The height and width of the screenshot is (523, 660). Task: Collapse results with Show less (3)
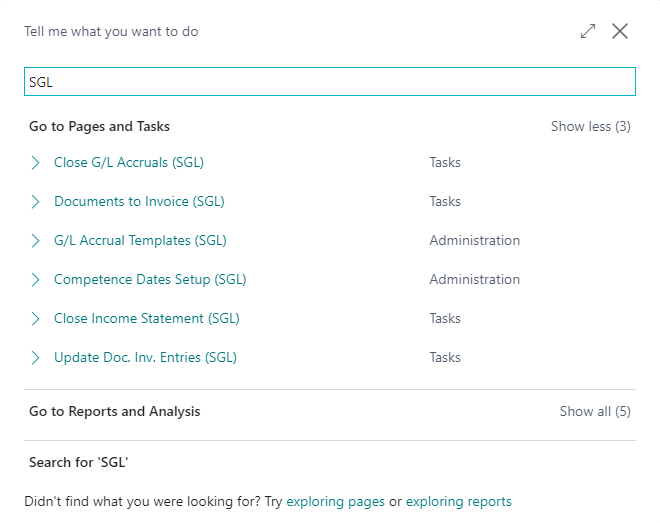590,127
